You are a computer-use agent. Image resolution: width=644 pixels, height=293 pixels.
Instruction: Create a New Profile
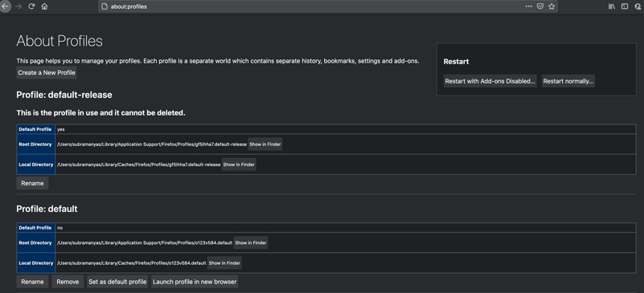(x=47, y=72)
